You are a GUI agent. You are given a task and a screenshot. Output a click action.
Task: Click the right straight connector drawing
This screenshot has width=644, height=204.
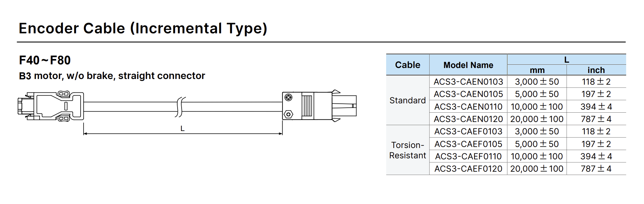pyautogui.click(x=319, y=106)
